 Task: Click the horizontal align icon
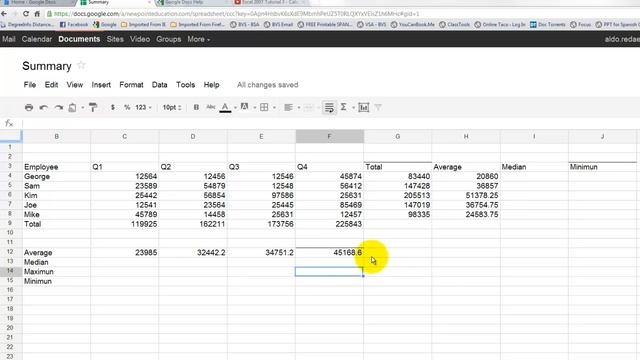pyautogui.click(x=288, y=107)
